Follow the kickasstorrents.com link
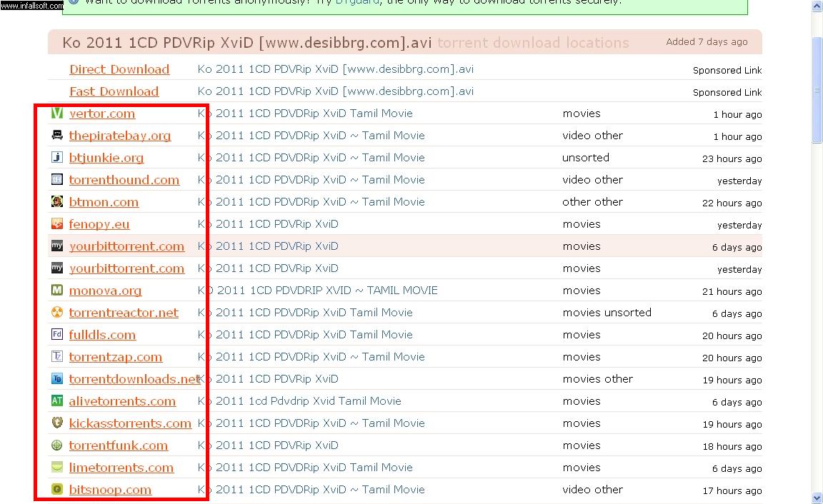Screen dimensions: 823x504 pos(129,423)
